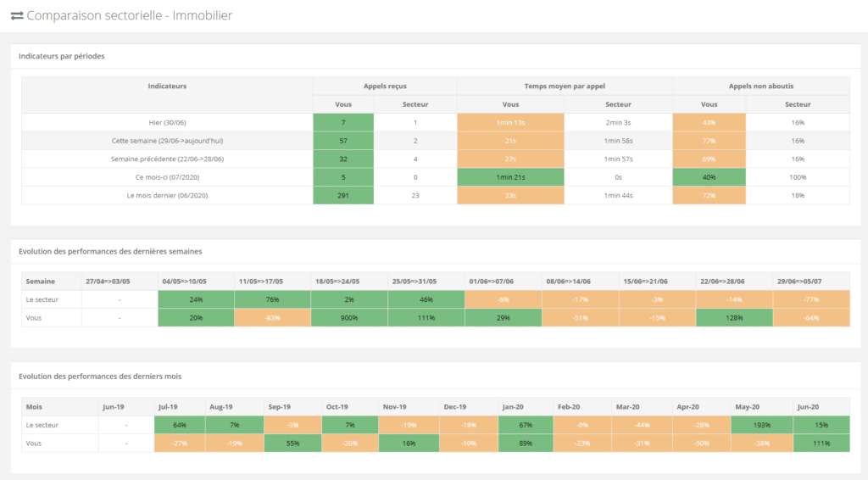Click the sector '100%' missed calls value
The height and width of the screenshot is (480, 868).
(798, 177)
